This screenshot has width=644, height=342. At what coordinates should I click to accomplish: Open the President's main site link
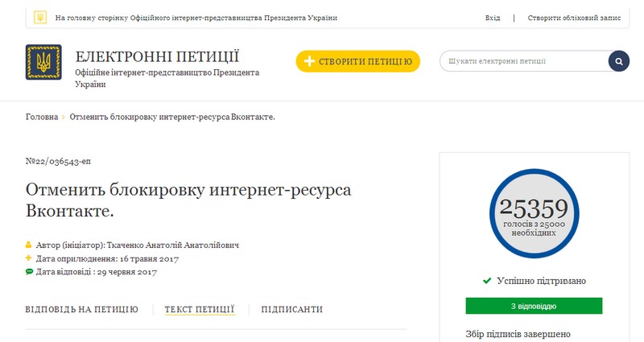pos(196,18)
